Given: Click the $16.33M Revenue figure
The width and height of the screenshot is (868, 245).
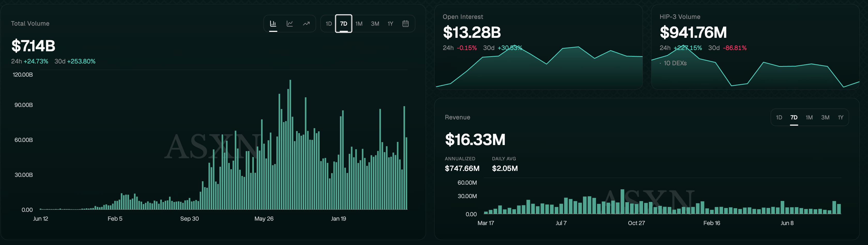Looking at the screenshot, I should click(475, 139).
